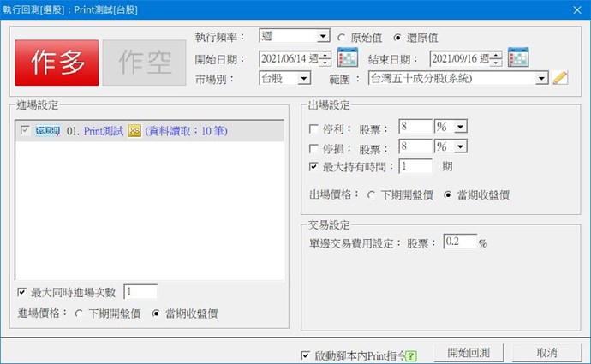Open the 市場別 market dropdown

pyautogui.click(x=303, y=79)
